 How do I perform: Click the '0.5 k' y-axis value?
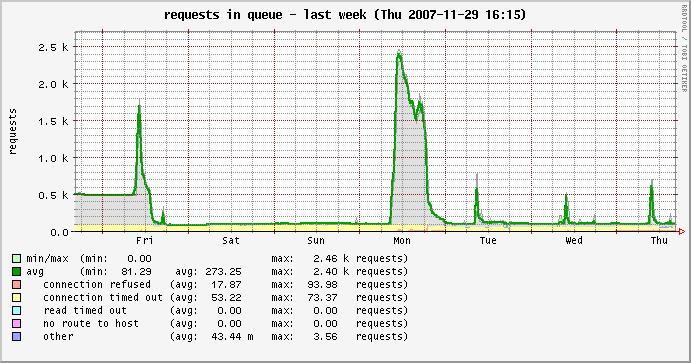point(53,195)
